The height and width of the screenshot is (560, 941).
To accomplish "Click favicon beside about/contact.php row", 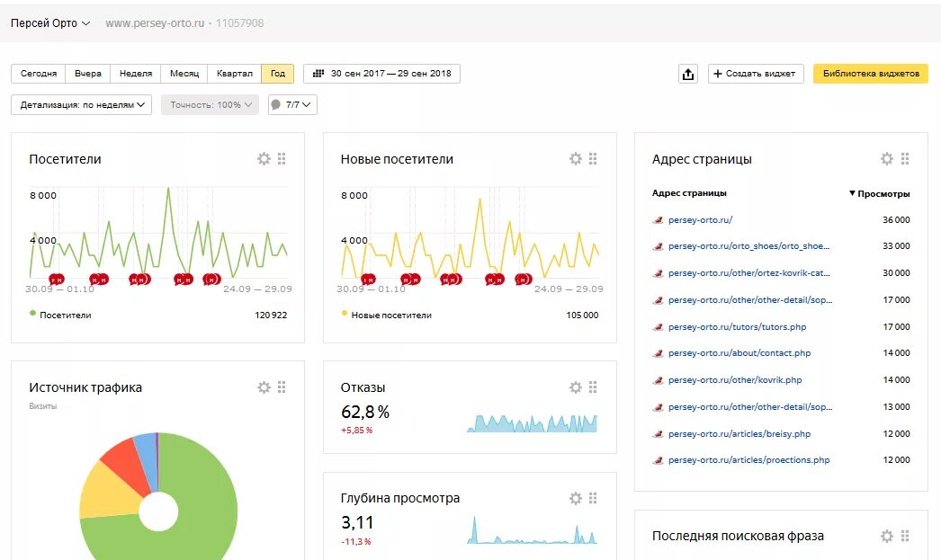I will [658, 353].
